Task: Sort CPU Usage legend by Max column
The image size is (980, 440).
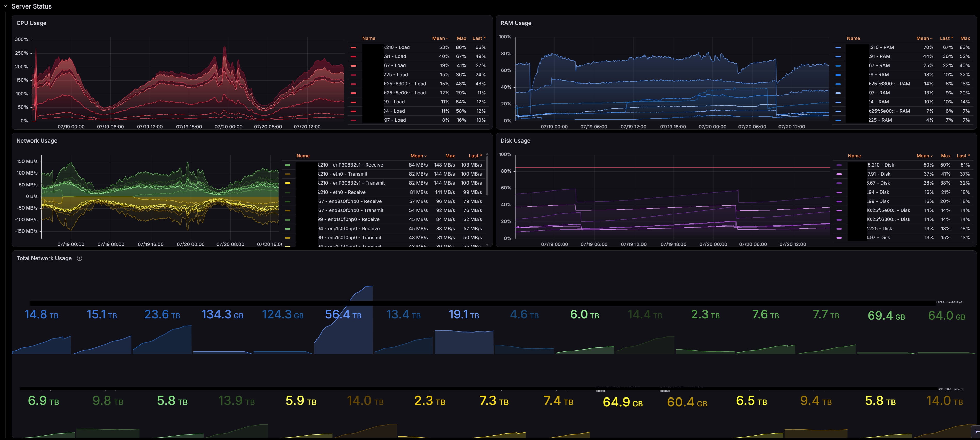Action: point(461,38)
